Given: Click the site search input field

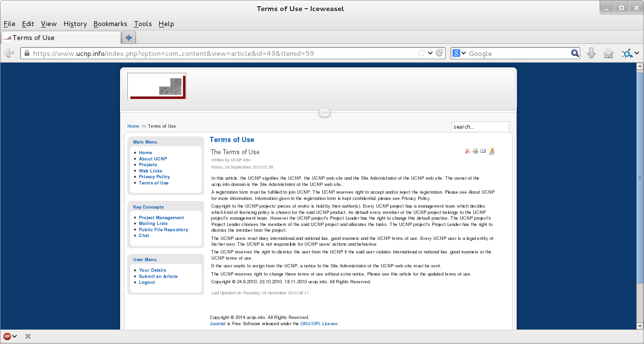Looking at the screenshot, I should (480, 127).
